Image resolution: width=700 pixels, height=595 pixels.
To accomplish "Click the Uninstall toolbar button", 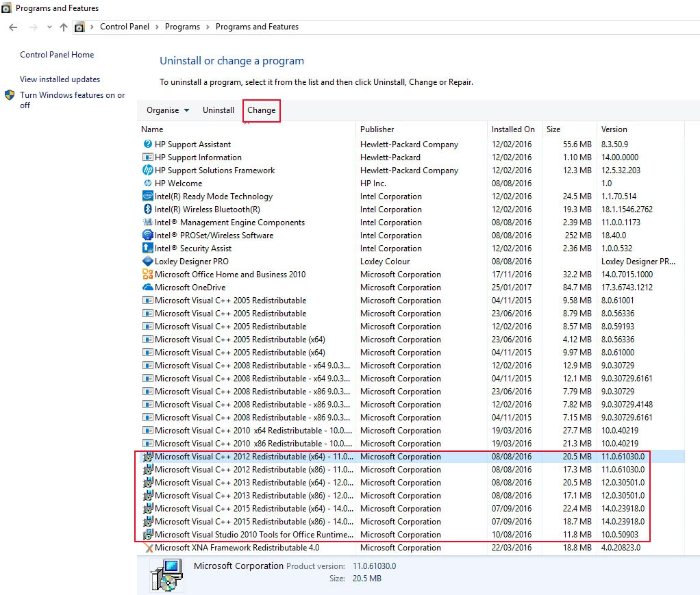I will pos(218,110).
